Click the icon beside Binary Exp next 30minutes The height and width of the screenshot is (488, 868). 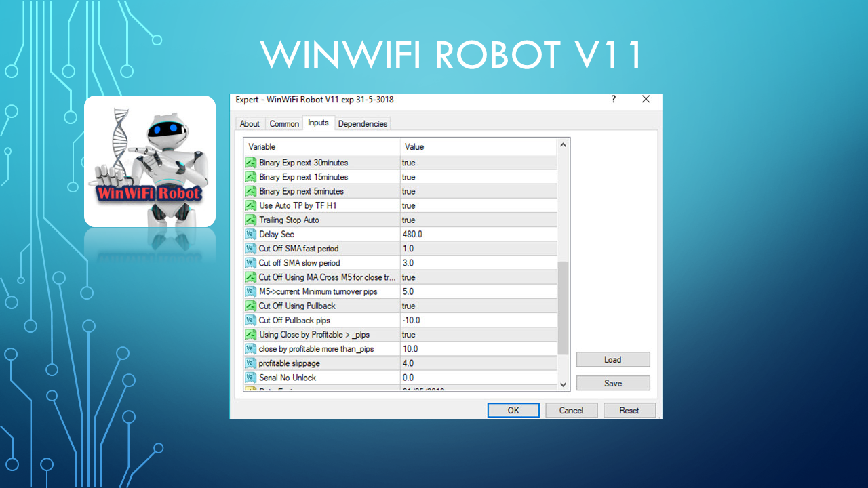click(250, 163)
